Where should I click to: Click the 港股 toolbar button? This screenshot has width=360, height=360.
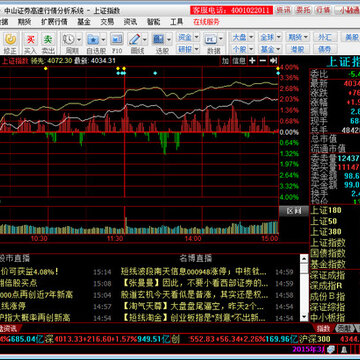[x=298, y=49]
